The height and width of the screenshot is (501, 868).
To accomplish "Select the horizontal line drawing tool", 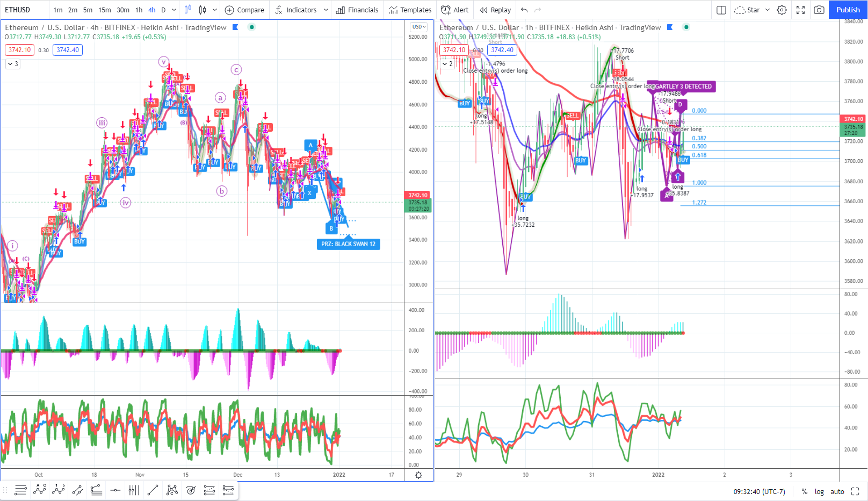I will 115,490.
